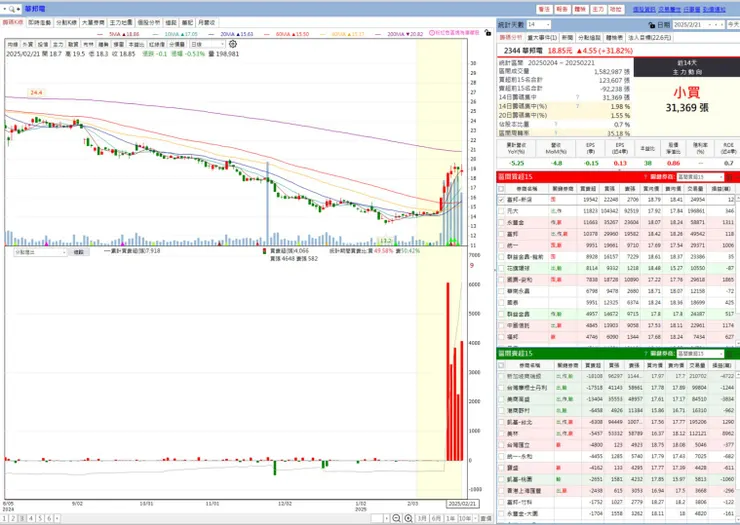Tick the checkbox for 統一 in the buy list

tap(501, 246)
